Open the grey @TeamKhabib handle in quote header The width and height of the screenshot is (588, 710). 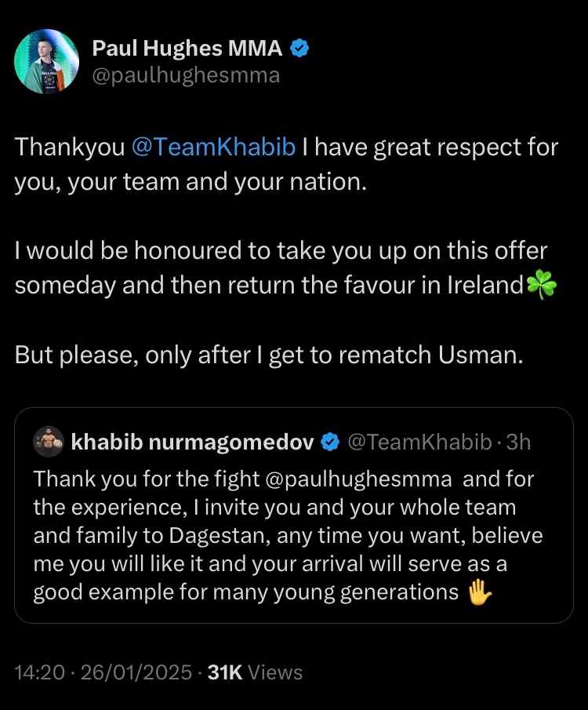(419, 442)
